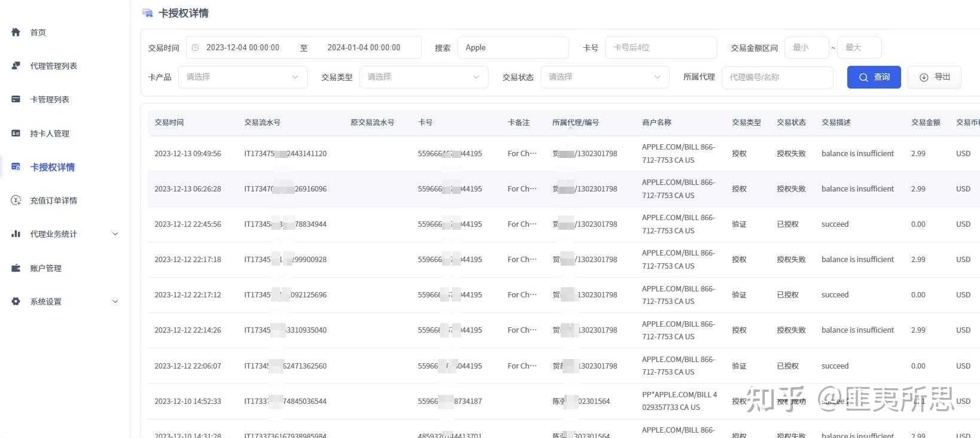Click the 查询 search button
980x438 pixels.
click(x=874, y=77)
